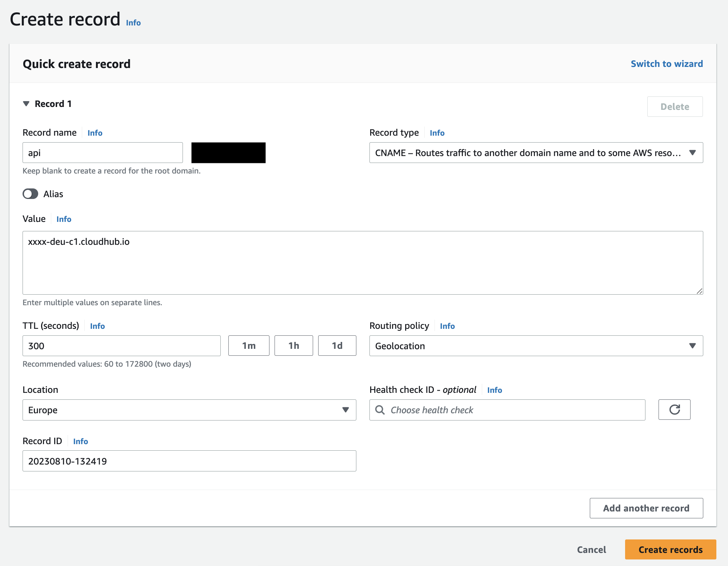Set TTL to 1h preset
Image resolution: width=728 pixels, height=566 pixels.
[293, 346]
